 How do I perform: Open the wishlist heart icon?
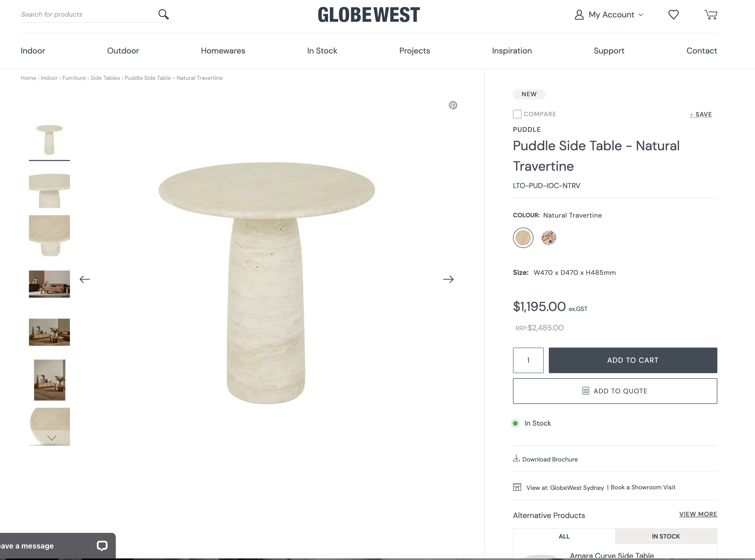[673, 15]
